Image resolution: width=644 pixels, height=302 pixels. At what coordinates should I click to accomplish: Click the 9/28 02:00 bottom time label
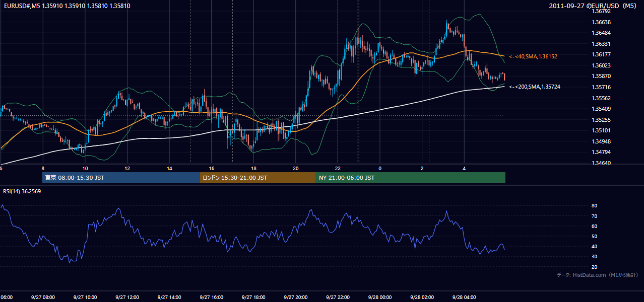(x=422, y=297)
